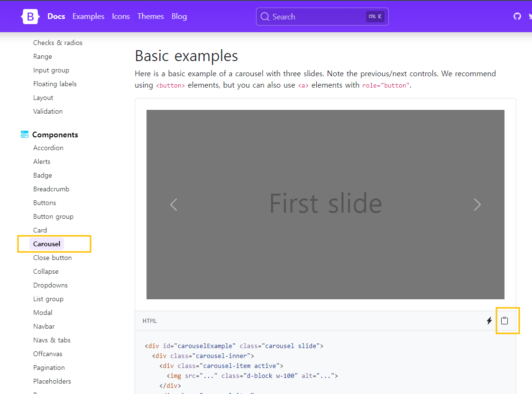Viewport: 532px width, 394px height.
Task: Go back with previous slide chevron
Action: (174, 205)
